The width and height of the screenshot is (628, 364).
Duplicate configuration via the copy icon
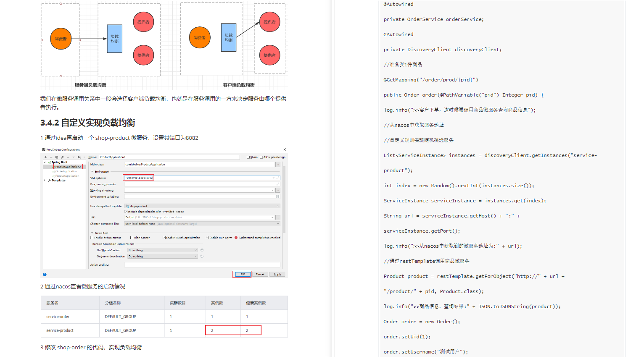point(57,157)
